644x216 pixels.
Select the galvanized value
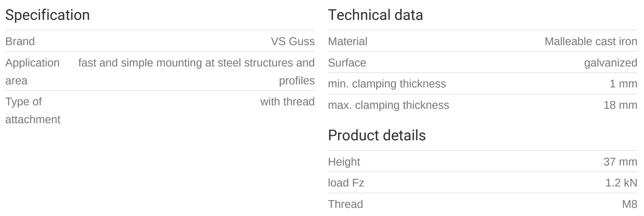610,63
